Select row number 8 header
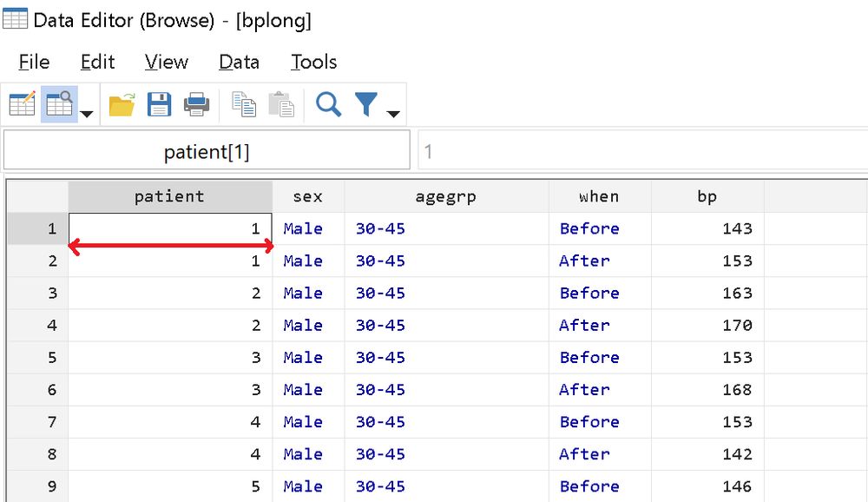868x502 pixels. tap(37, 453)
